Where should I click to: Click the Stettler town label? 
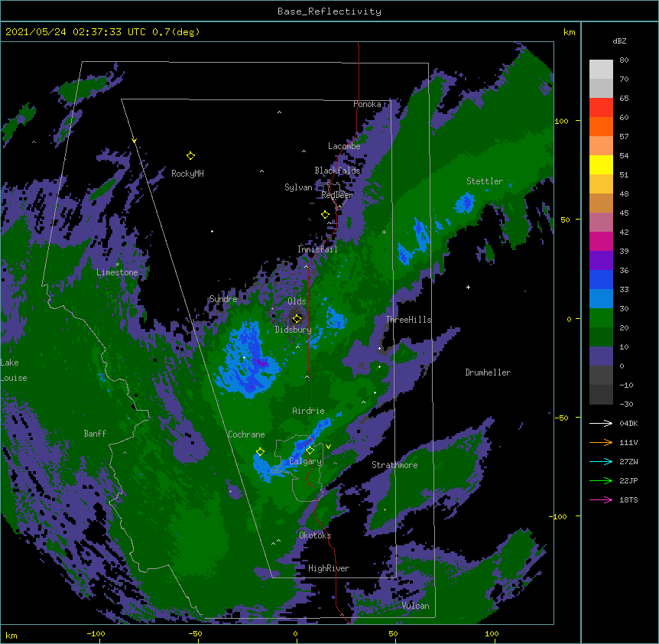click(x=485, y=181)
